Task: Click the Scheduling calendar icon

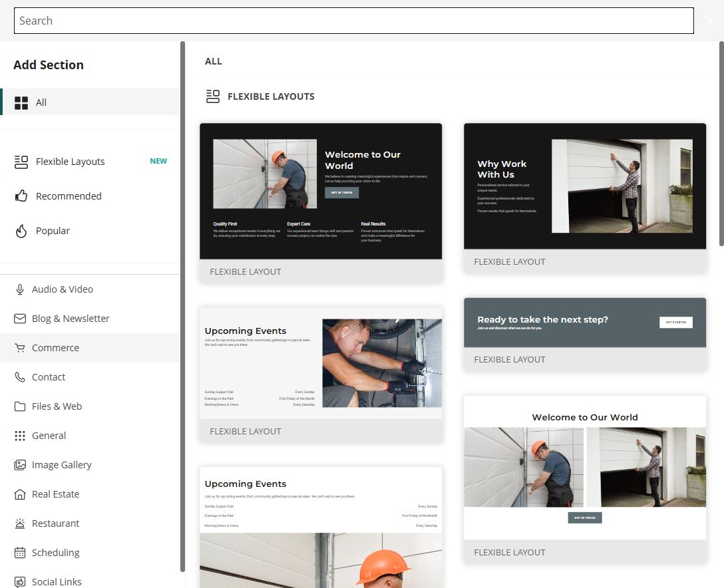Action: (x=20, y=553)
